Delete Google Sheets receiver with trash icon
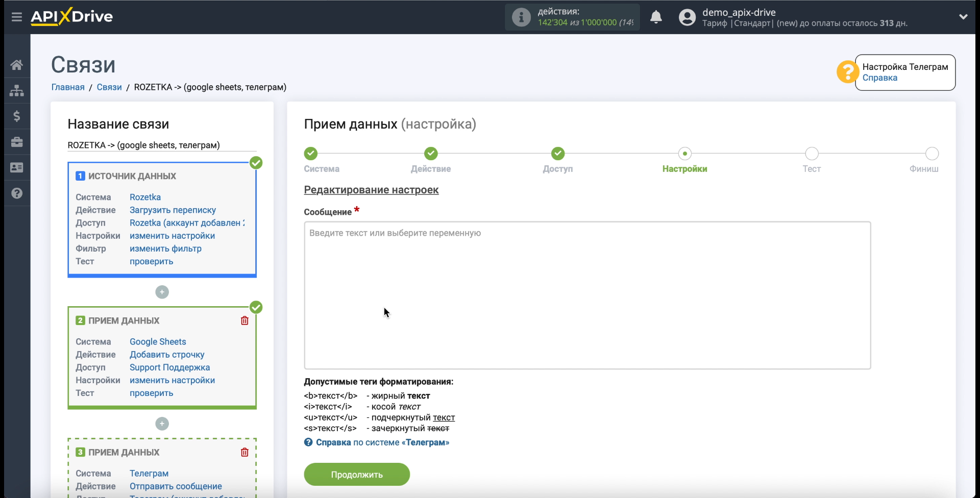The width and height of the screenshot is (980, 498). tap(244, 320)
